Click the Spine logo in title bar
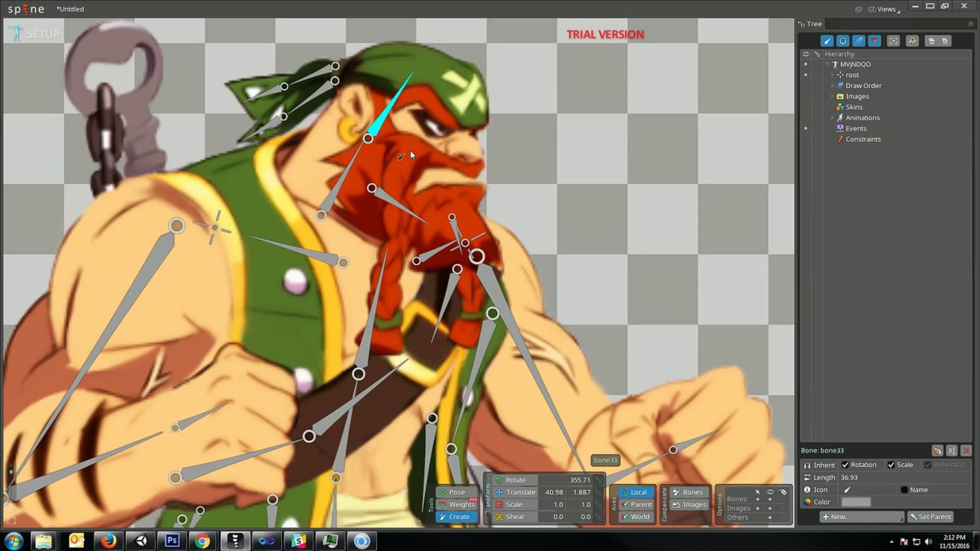This screenshot has height=551, width=980. [x=26, y=9]
